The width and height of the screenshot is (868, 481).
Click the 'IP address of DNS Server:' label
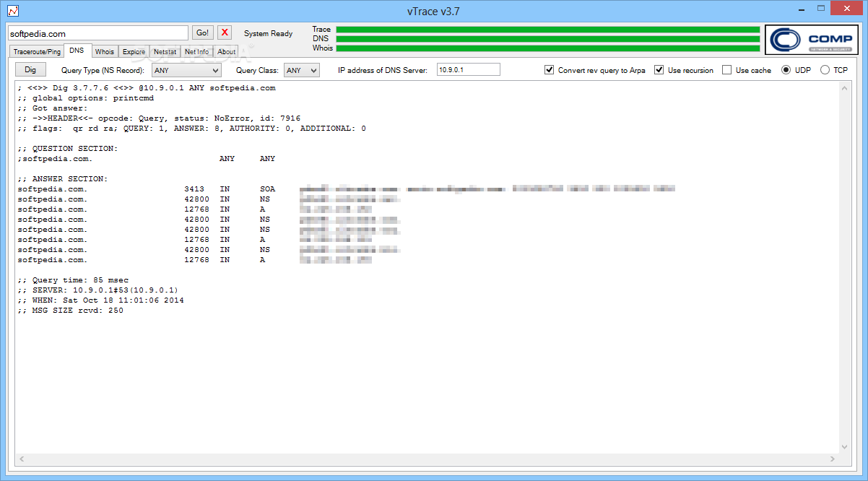point(383,71)
